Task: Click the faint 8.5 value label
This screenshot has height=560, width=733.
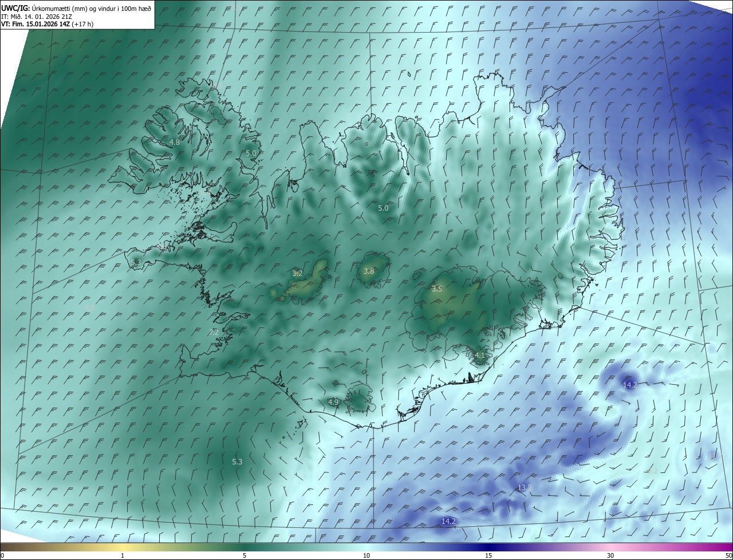Action: pyautogui.click(x=89, y=308)
